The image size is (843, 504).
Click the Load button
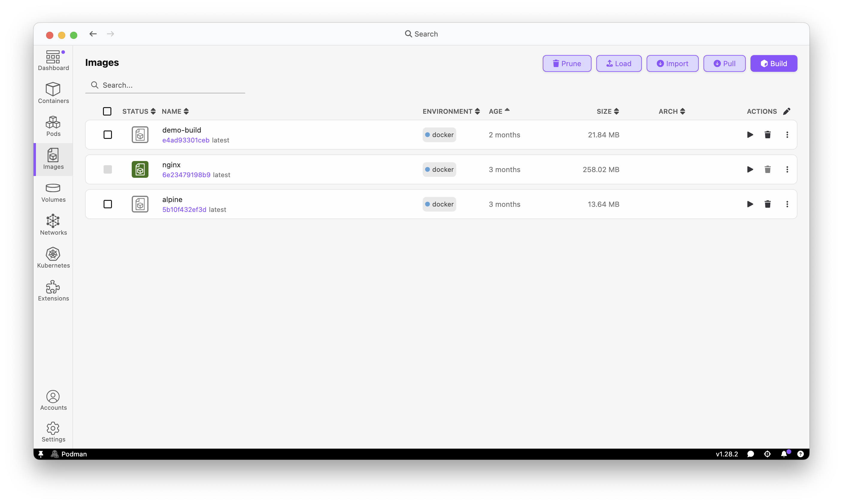point(619,63)
